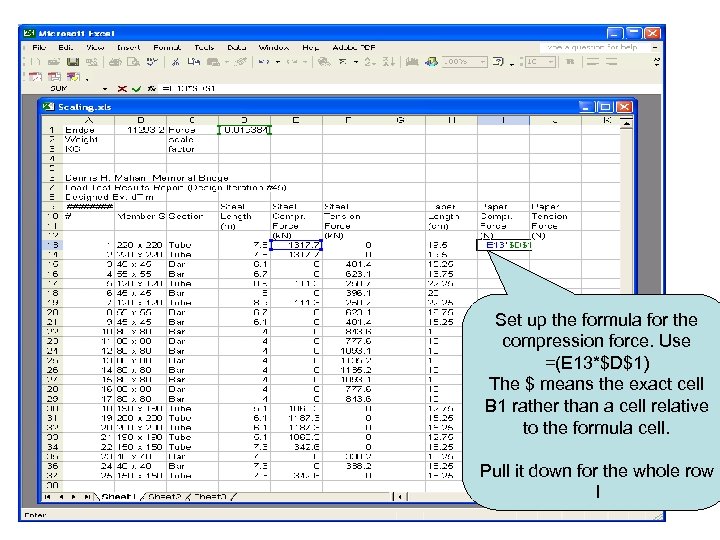
Task: Open the Insert menu
Action: point(129,47)
